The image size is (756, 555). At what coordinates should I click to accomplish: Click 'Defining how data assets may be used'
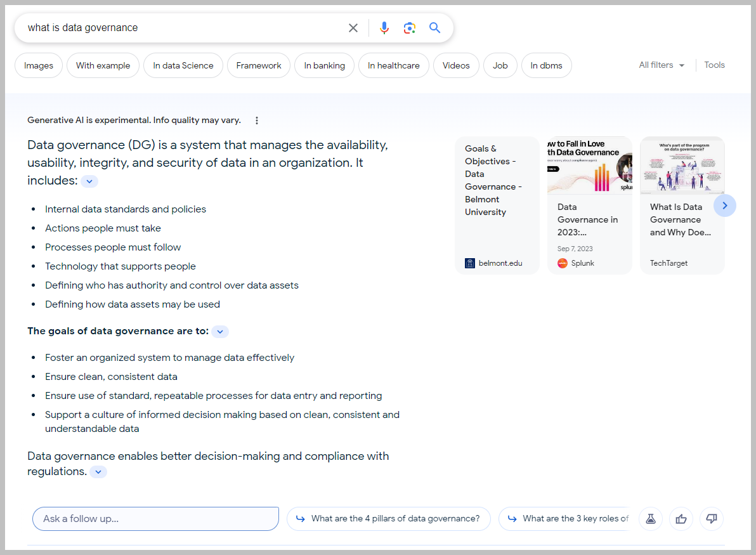pos(132,304)
